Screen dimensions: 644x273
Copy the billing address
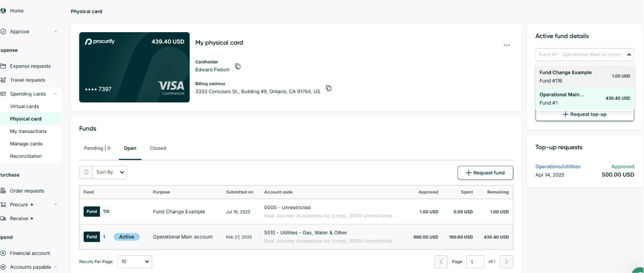pos(328,88)
